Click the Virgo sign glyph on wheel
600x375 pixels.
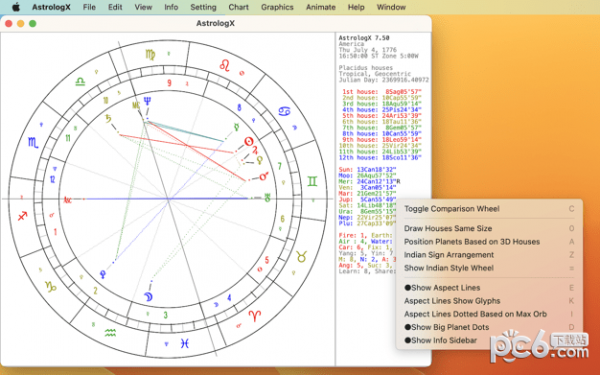[x=150, y=55]
